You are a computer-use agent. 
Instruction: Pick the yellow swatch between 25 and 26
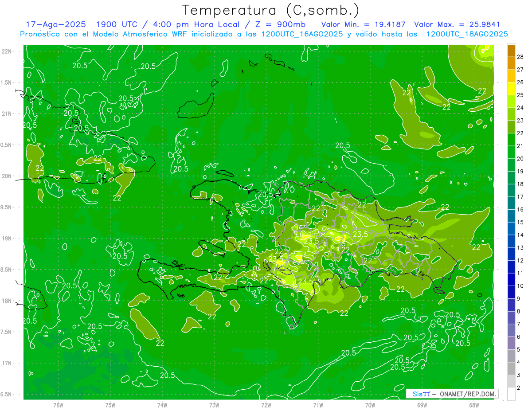[511, 88]
